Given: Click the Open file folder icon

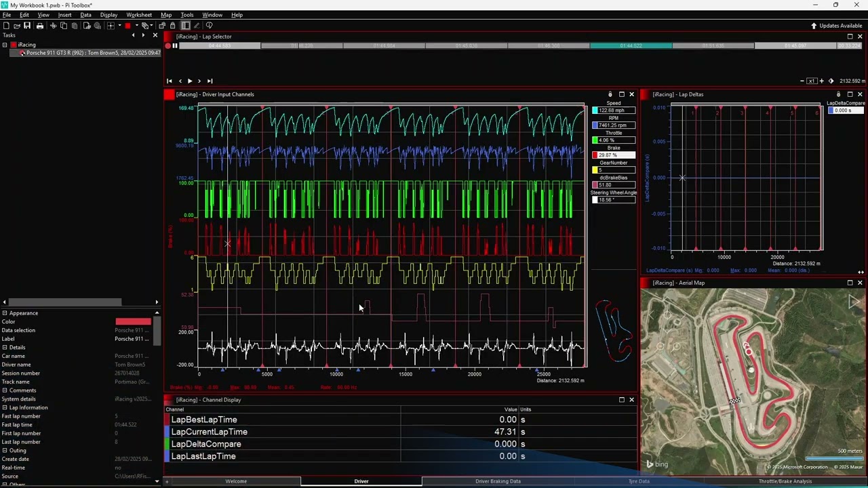Looking at the screenshot, I should (17, 26).
